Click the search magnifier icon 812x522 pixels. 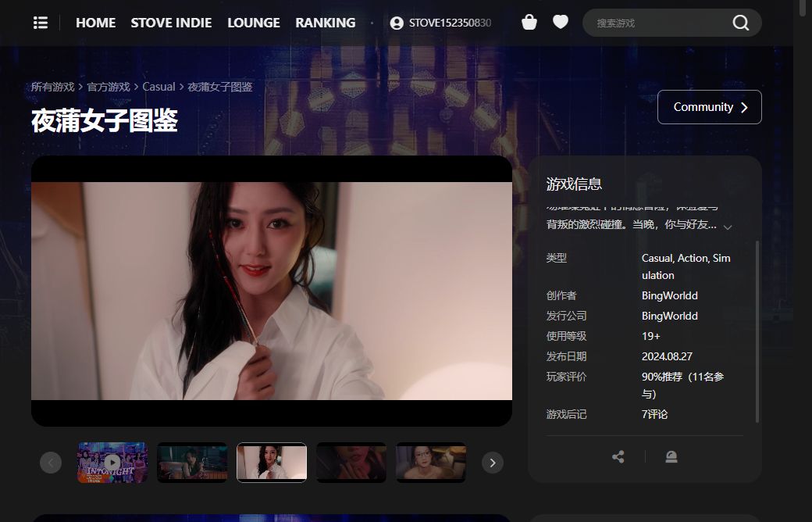point(740,23)
